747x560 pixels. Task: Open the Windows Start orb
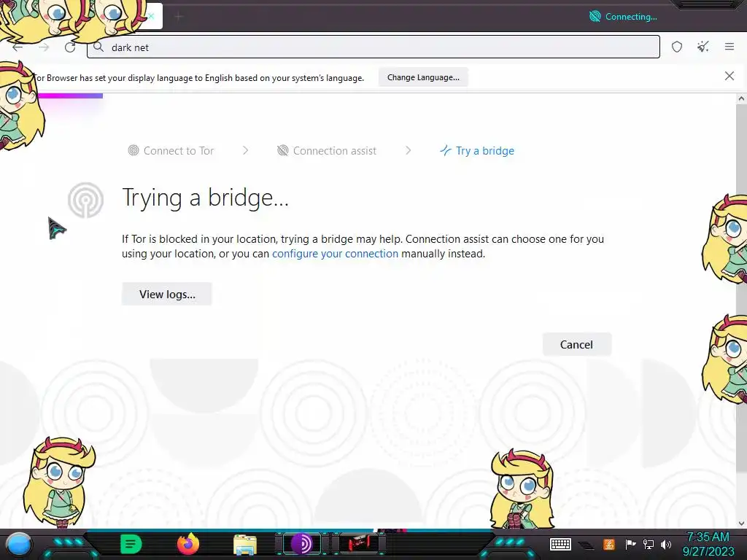19,544
